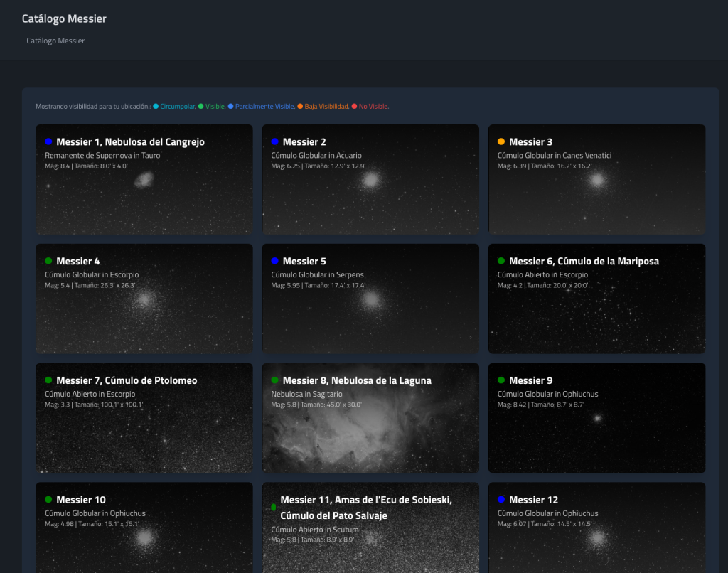Click the cyan Circumpolar legend dot

pyautogui.click(x=156, y=107)
